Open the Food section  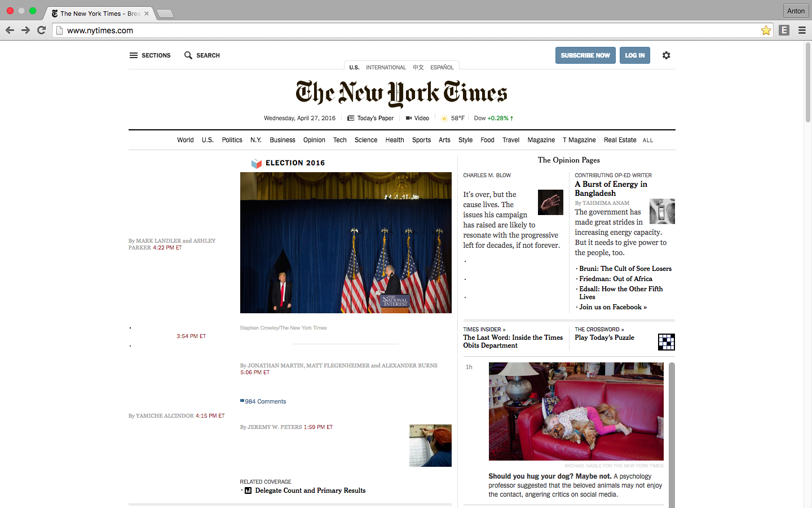[x=487, y=140]
